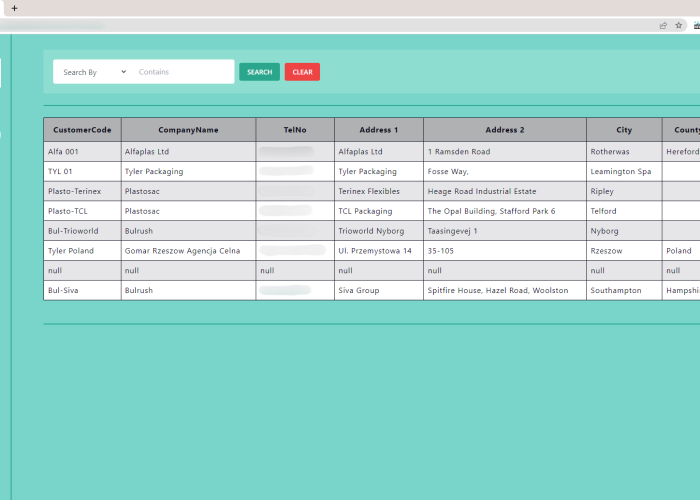The width and height of the screenshot is (700, 500).
Task: Click Ul. Przemystowa 14 address cell
Action: click(x=379, y=251)
